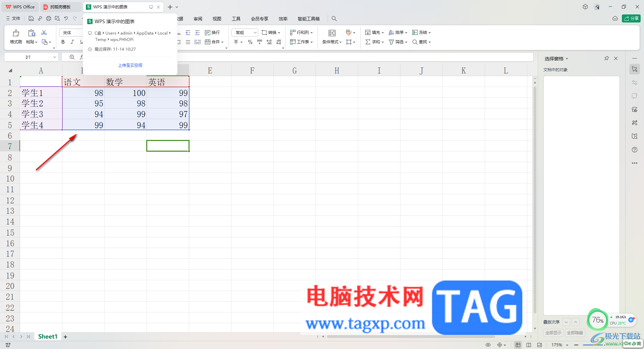Open the Name Box dropdown showing D7
The height and width of the screenshot is (349, 644).
[x=55, y=57]
